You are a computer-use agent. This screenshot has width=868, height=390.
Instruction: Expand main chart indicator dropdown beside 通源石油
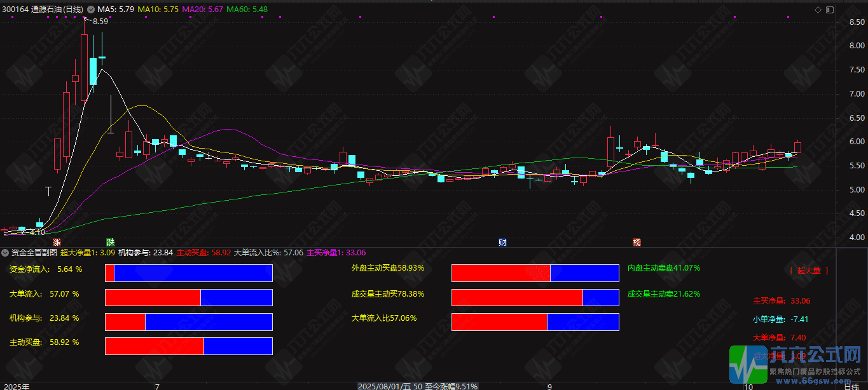(90, 10)
